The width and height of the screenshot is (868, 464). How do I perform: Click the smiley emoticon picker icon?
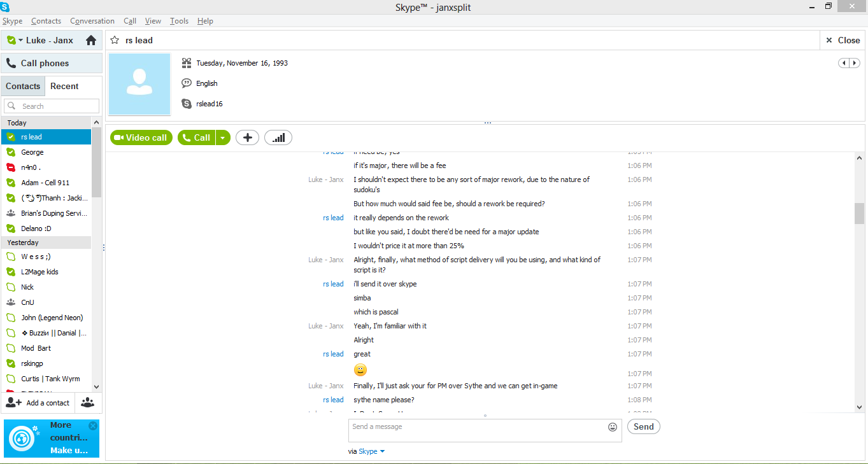point(613,427)
